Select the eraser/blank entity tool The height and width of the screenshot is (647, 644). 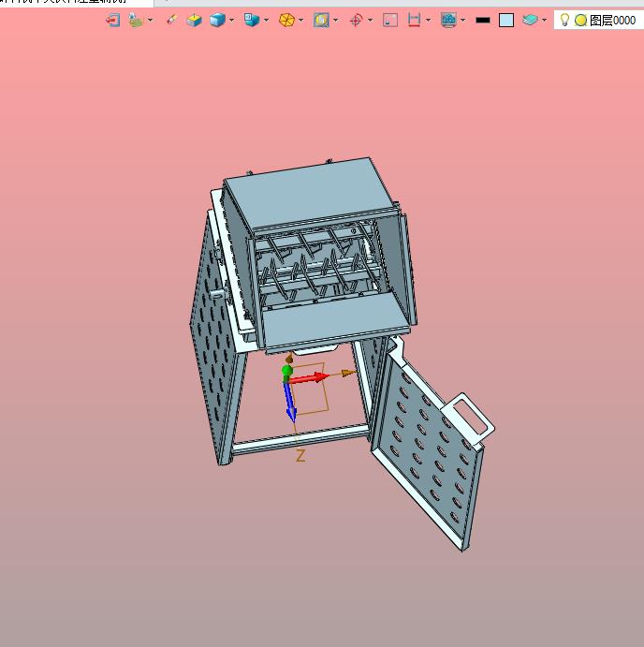point(171,20)
